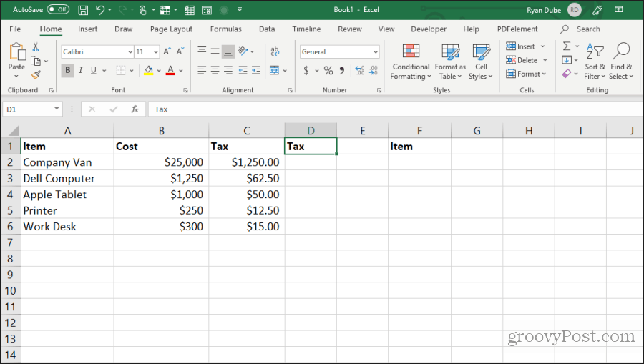This screenshot has width=644, height=364.
Task: Click the Borders icon
Action: [121, 70]
